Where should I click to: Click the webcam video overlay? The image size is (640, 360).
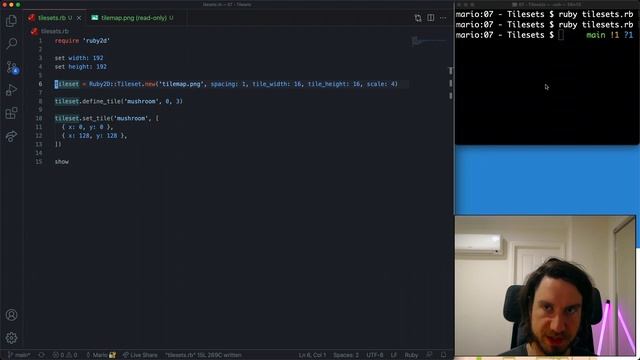[x=545, y=285]
